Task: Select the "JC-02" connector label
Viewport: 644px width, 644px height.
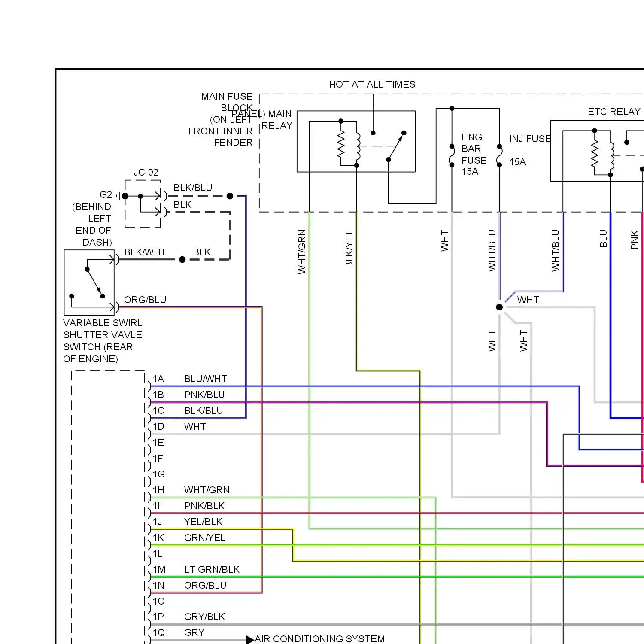Action: click(146, 172)
